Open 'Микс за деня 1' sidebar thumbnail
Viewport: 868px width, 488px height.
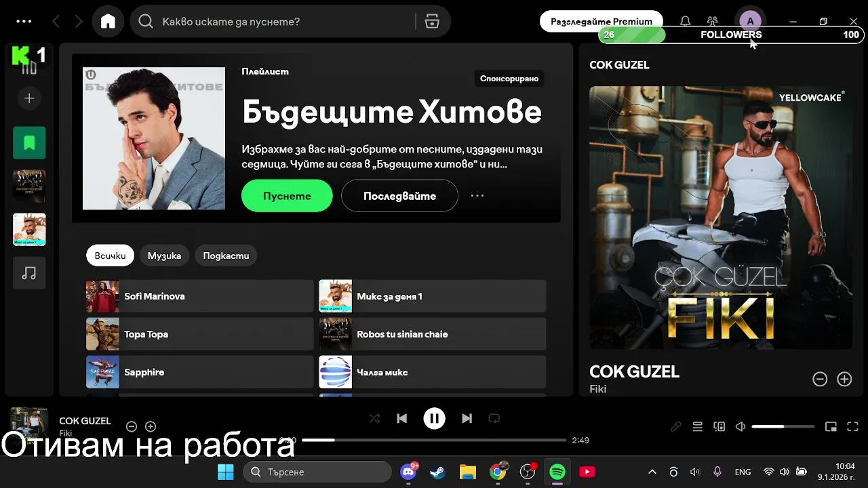(x=29, y=230)
